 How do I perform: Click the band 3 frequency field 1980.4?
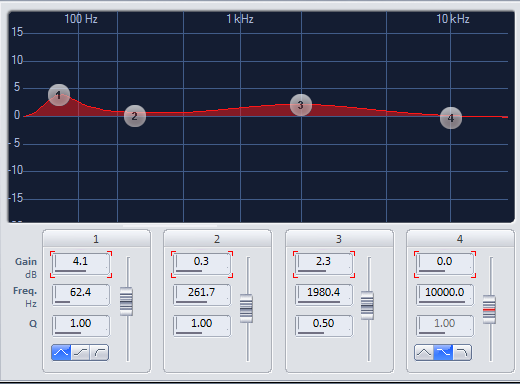324,295
